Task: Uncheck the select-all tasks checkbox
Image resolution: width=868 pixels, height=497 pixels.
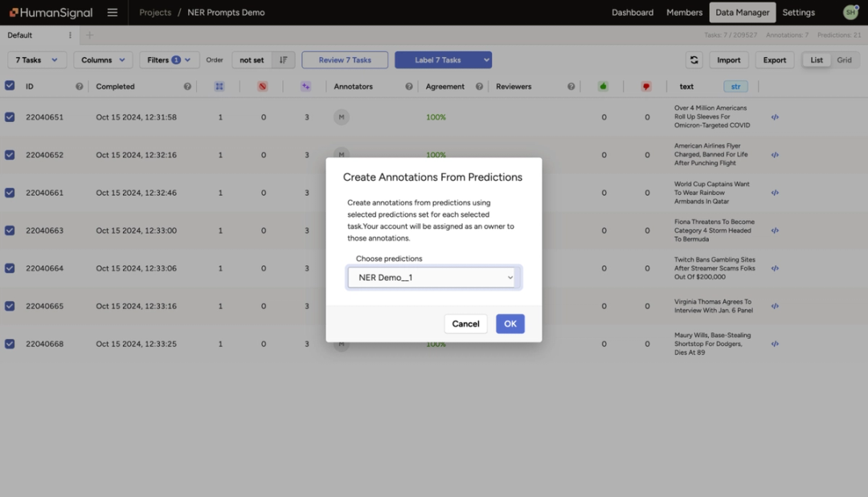Action: coord(9,86)
